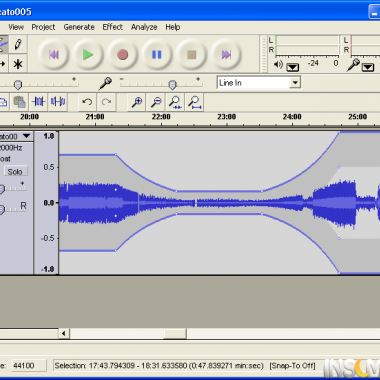Click the vertical scale 1.0 label
Image resolution: width=380 pixels, height=380 pixels.
coord(49,136)
